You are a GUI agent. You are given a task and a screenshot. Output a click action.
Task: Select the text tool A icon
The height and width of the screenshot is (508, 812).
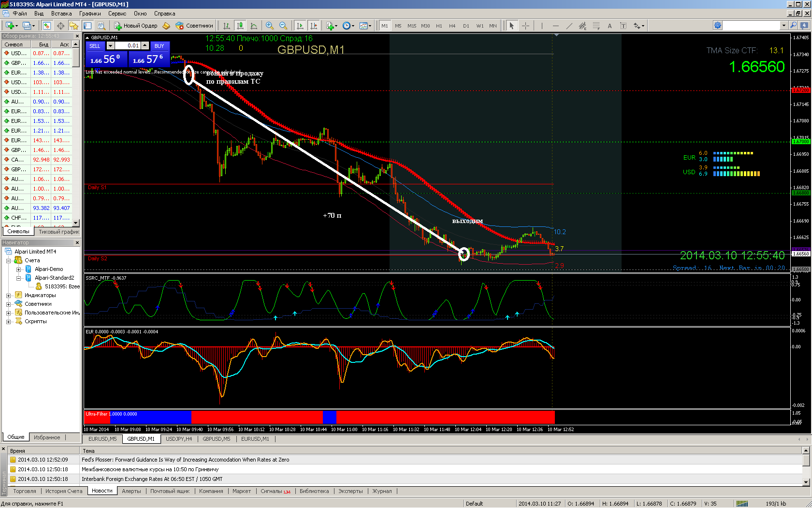[x=609, y=26]
